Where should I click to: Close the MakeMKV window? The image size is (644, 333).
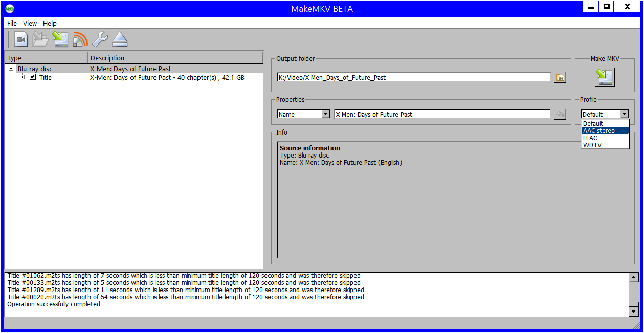627,7
